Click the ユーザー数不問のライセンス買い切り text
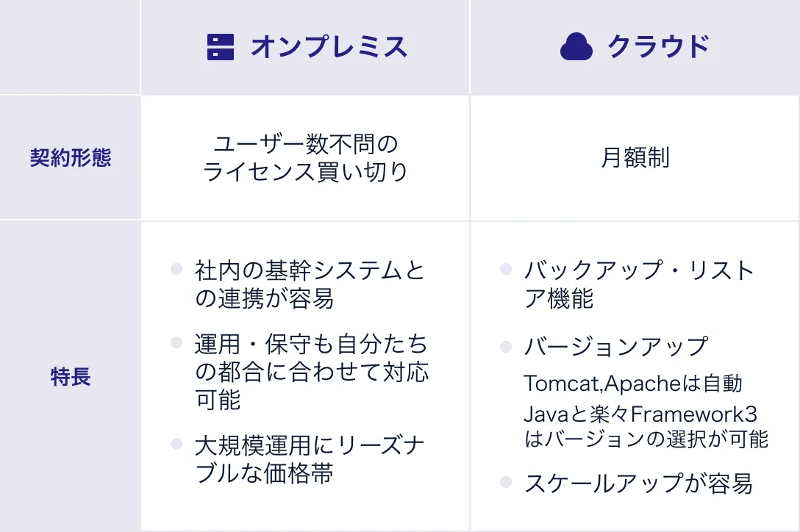 point(304,158)
